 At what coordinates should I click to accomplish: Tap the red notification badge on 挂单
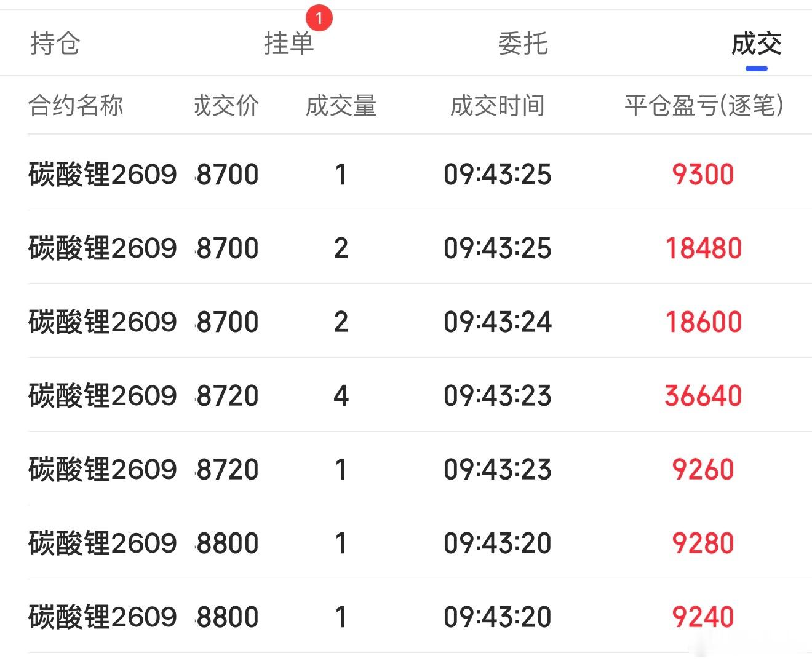pyautogui.click(x=319, y=18)
